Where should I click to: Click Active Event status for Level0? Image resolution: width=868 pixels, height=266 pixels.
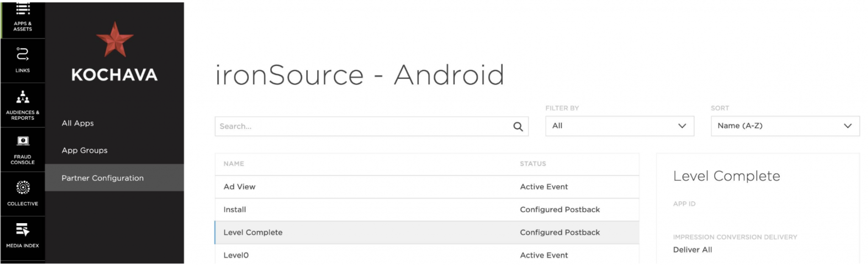pyautogui.click(x=544, y=255)
